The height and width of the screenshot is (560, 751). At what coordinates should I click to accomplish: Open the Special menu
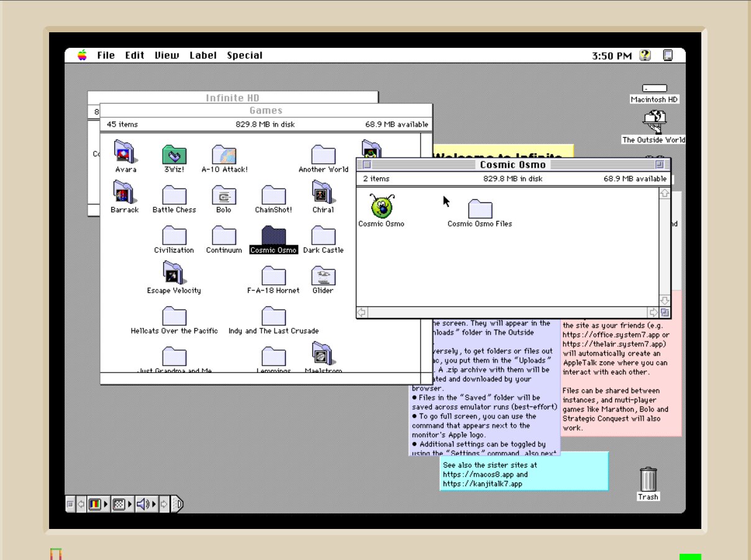pos(245,55)
